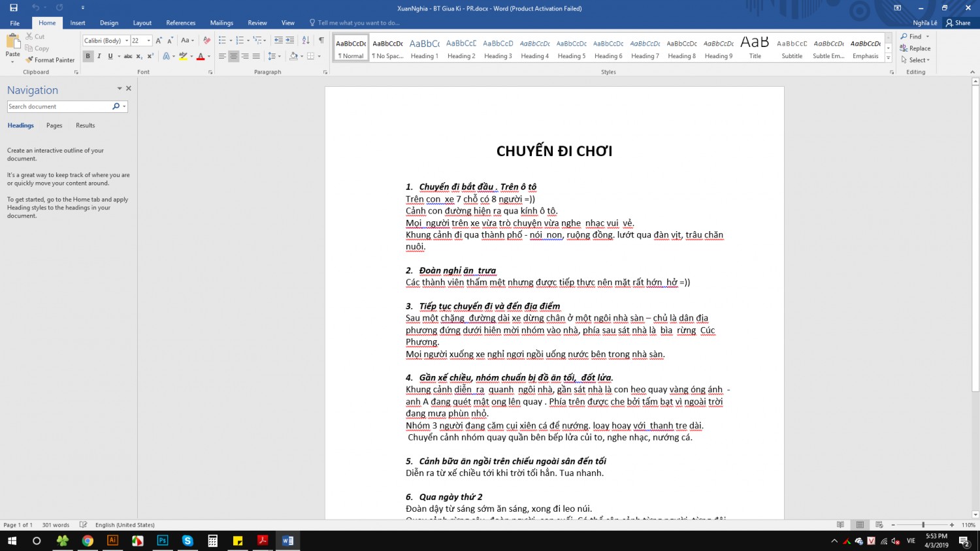The width and height of the screenshot is (980, 551).
Task: Adjust the zoom slider handle in status bar
Action: pyautogui.click(x=923, y=525)
